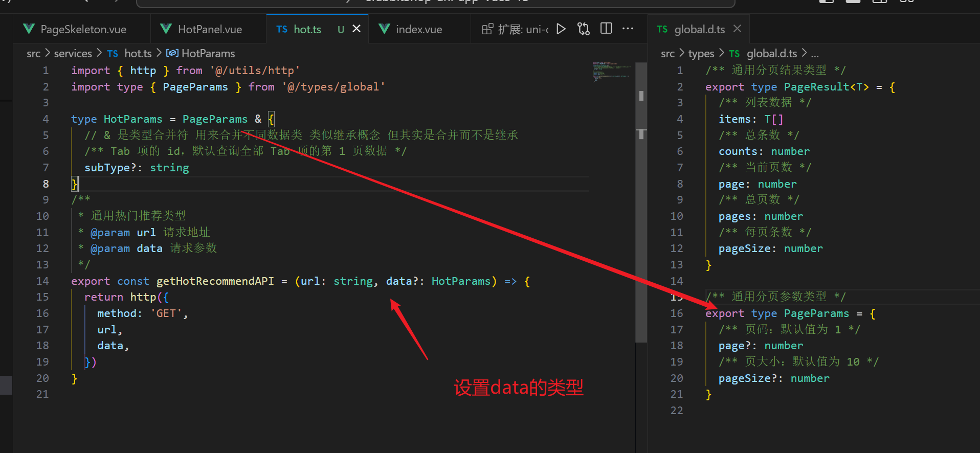Viewport: 980px width, 453px height.
Task: Click the getHotRecommendAPI function name
Action: (x=215, y=281)
